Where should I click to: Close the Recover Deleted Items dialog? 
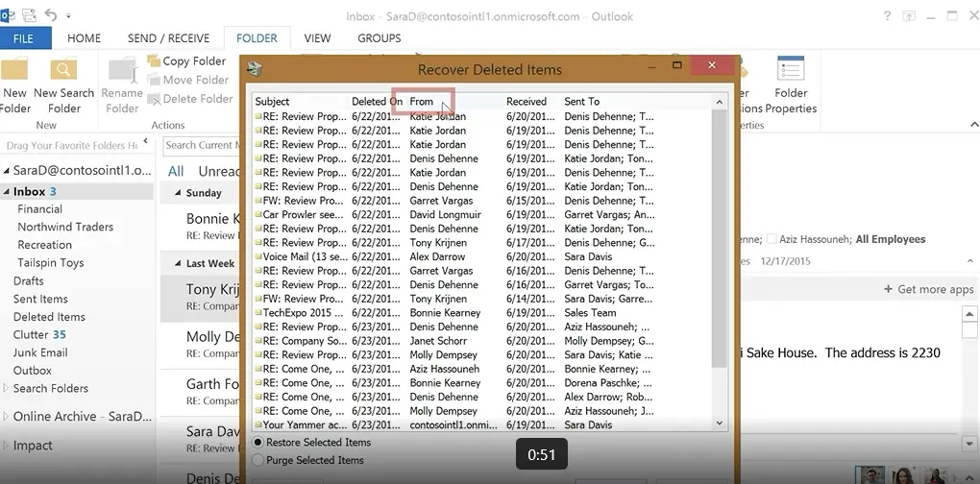(711, 65)
